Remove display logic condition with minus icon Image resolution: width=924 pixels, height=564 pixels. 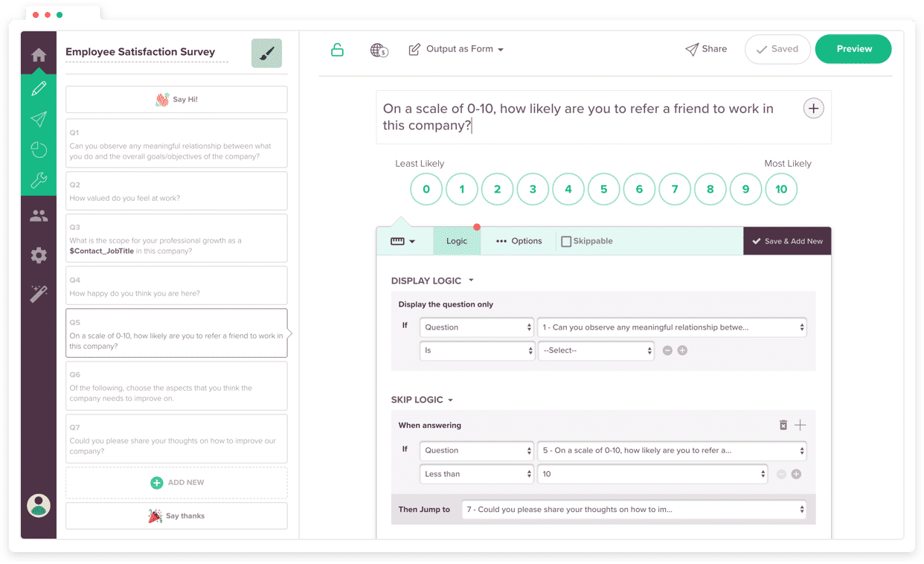pyautogui.click(x=667, y=350)
